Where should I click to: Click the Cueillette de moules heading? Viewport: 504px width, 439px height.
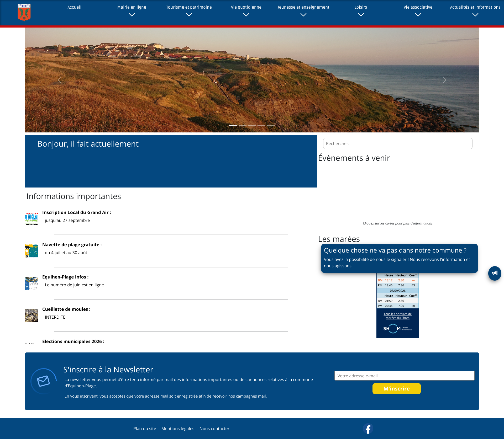coord(66,309)
